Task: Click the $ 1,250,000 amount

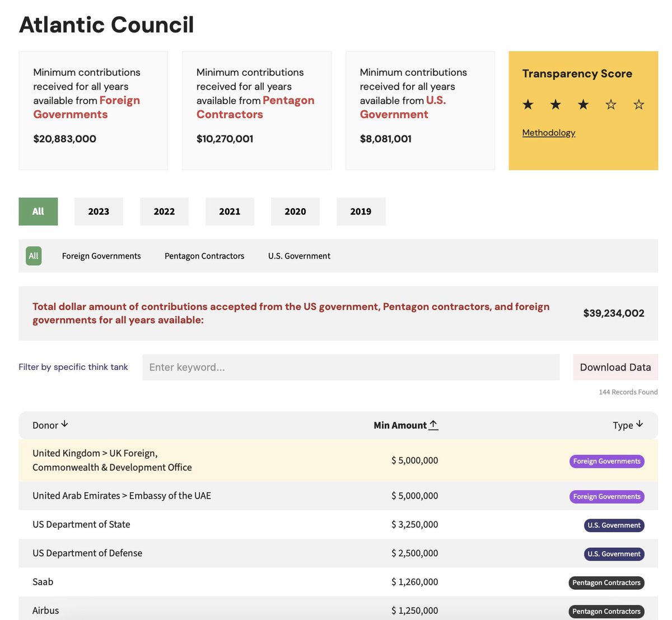Action: click(414, 610)
